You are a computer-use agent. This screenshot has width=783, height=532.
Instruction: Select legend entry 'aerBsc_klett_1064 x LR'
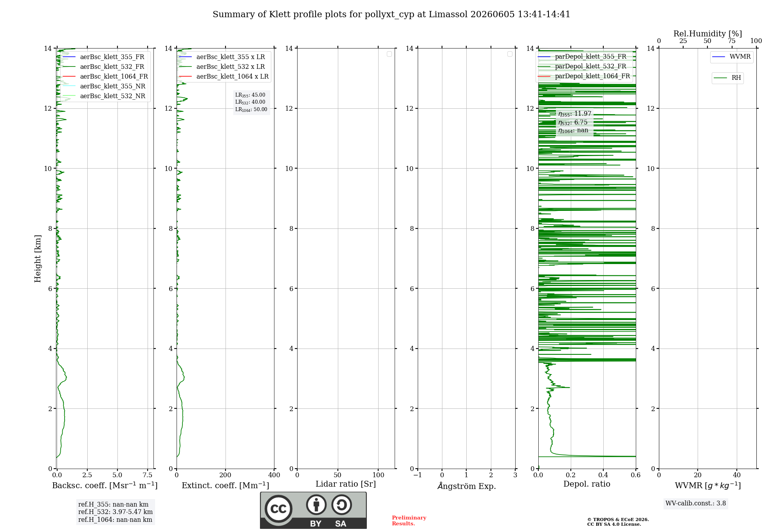click(233, 77)
